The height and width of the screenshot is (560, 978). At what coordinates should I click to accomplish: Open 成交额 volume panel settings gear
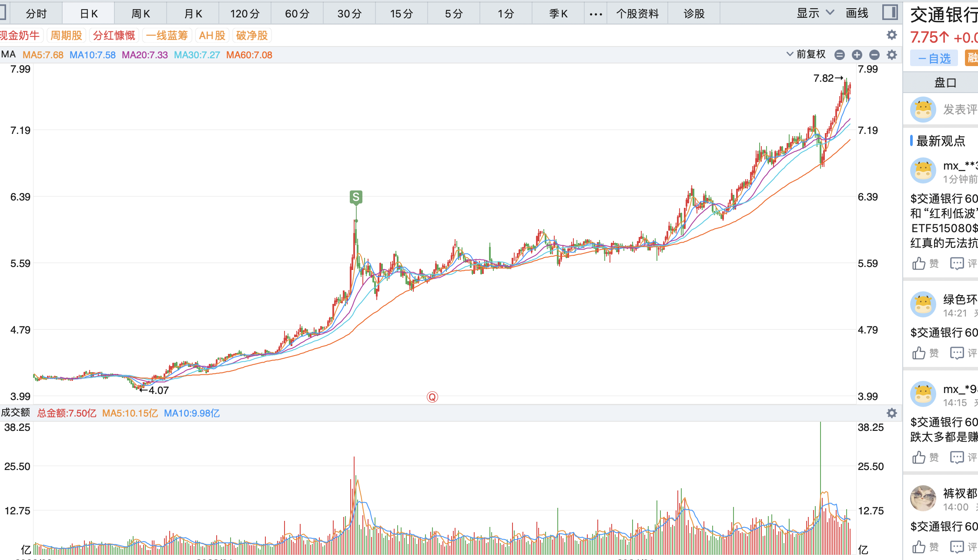pyautogui.click(x=892, y=413)
